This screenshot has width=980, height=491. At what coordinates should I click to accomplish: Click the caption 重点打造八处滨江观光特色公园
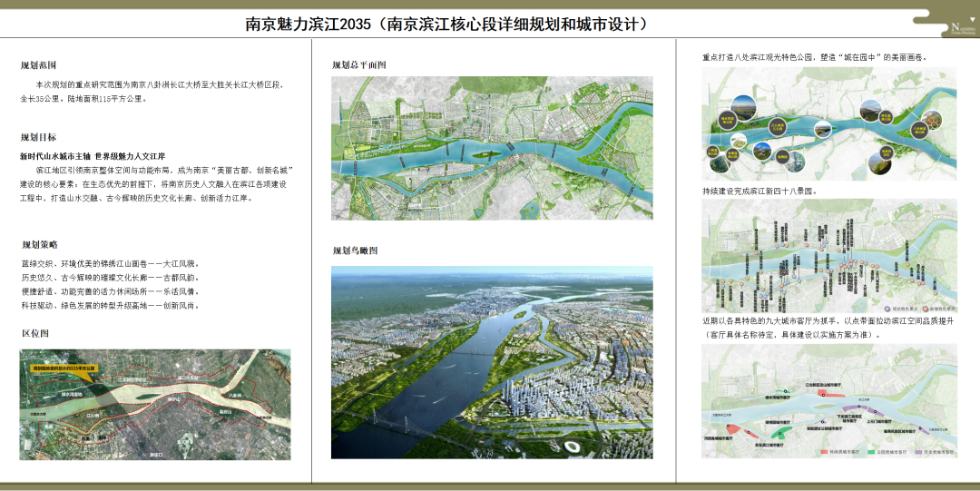pos(815,57)
